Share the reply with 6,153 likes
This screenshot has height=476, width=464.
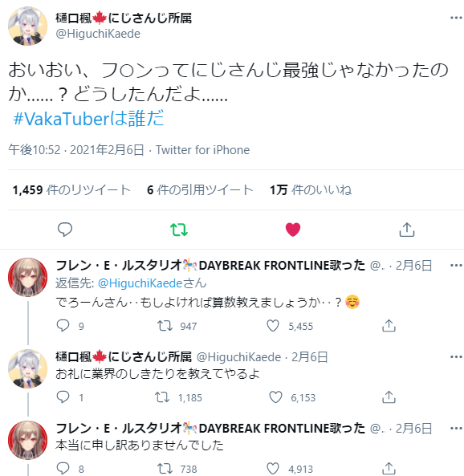(389, 397)
